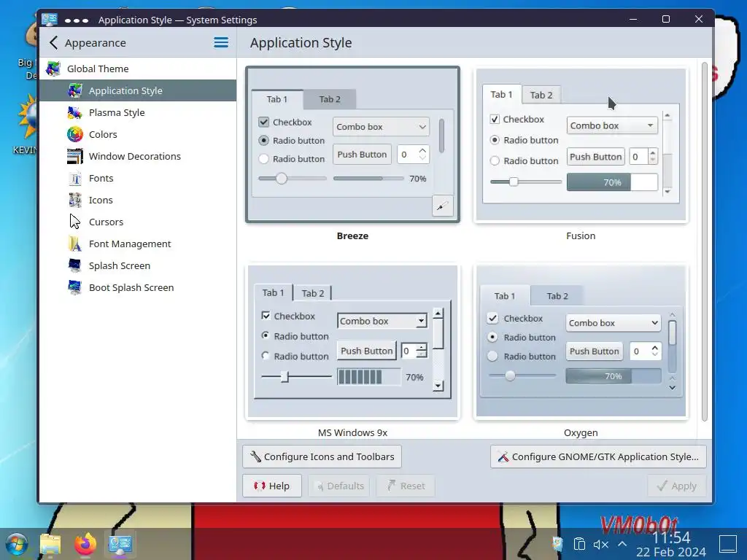Click the slider handle in Breeze preview
Viewport: 747px width, 560px height.
pyautogui.click(x=282, y=179)
